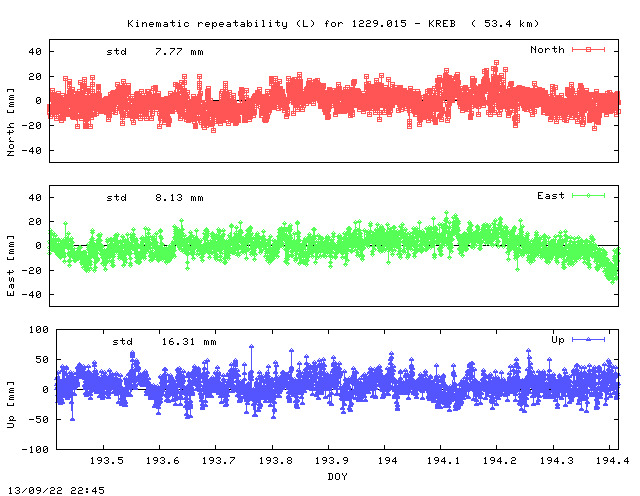The image size is (640, 496).
Task: Click the 194.2 x-axis tick label
Action: point(500,461)
